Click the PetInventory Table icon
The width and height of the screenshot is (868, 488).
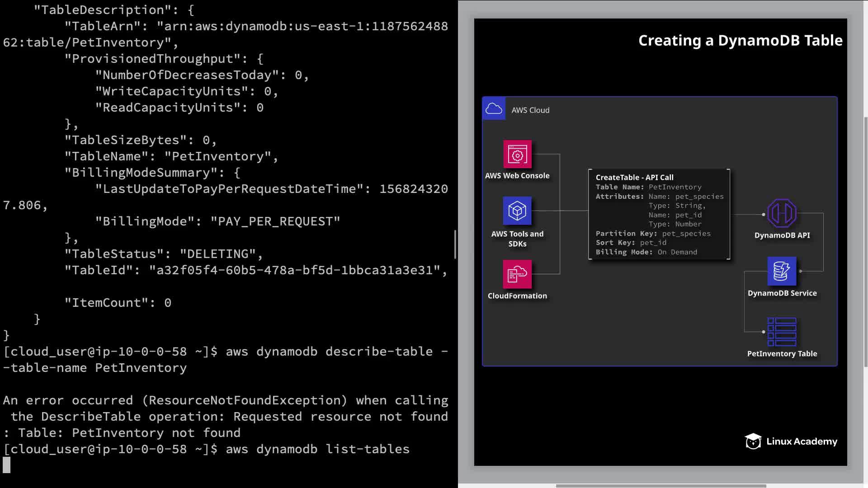tap(782, 332)
